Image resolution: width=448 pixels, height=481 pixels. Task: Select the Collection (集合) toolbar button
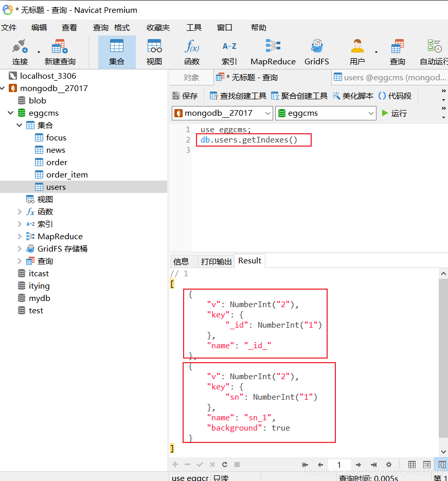tap(117, 52)
